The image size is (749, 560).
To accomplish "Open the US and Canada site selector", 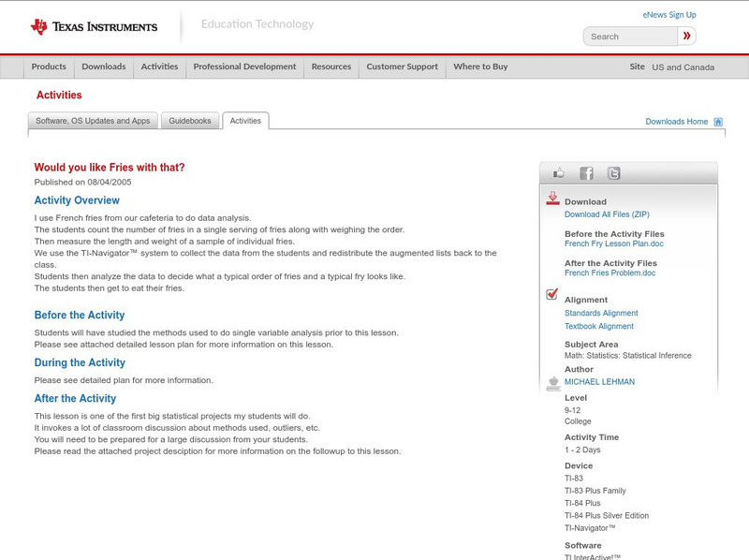I will pos(683,67).
